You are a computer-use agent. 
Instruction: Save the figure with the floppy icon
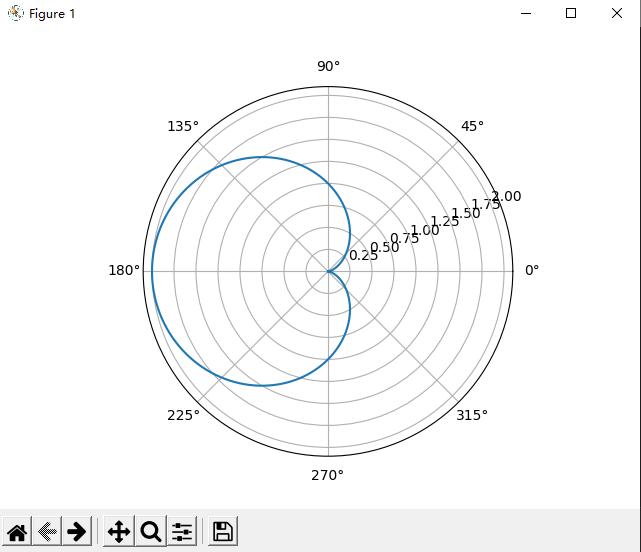click(223, 532)
